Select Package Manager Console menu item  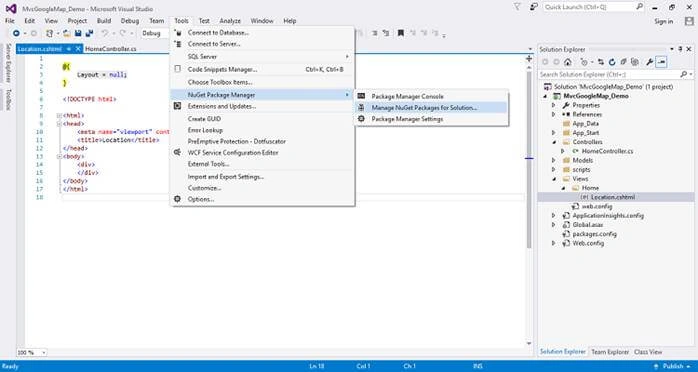coord(431,96)
